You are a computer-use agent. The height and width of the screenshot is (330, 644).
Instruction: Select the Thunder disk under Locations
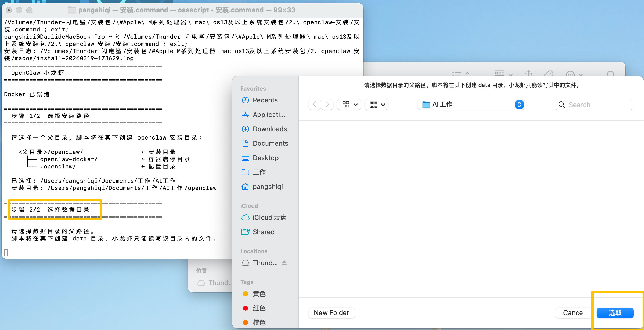265,263
